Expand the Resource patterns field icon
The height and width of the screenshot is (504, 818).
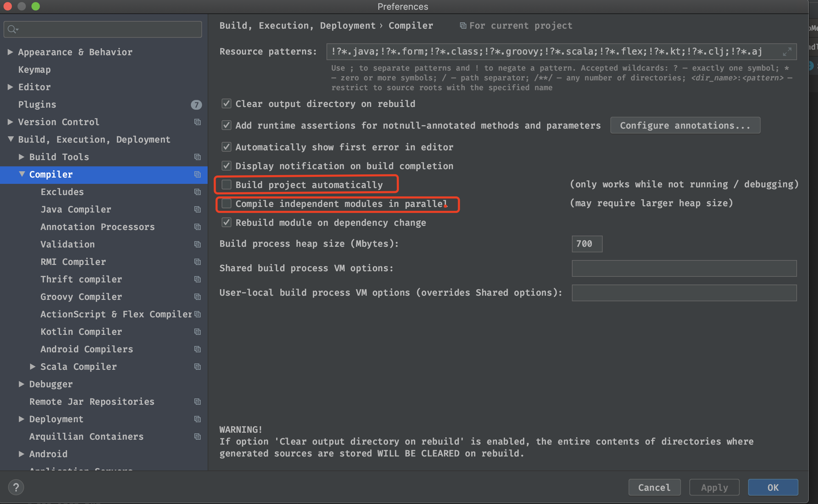tap(787, 52)
